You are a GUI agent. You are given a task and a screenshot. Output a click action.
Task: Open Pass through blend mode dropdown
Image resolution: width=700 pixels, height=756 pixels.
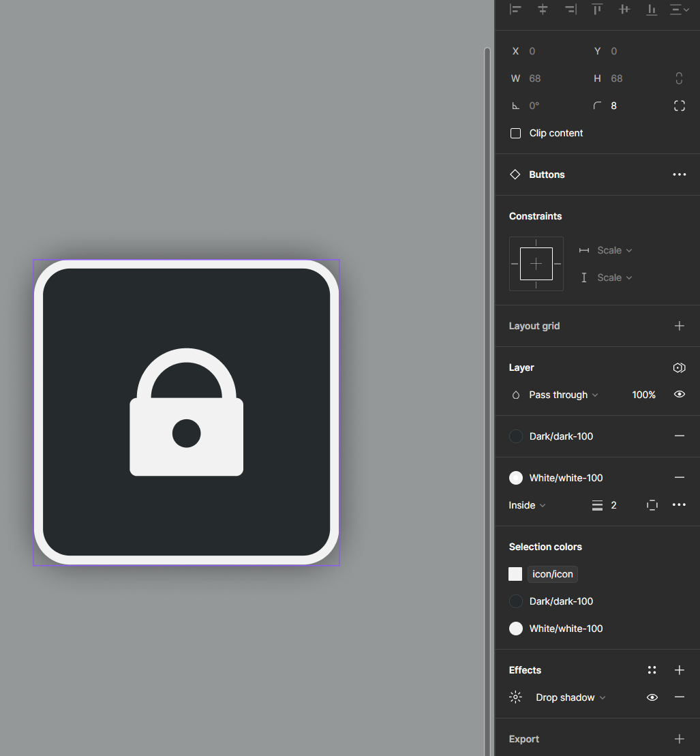pyautogui.click(x=563, y=395)
